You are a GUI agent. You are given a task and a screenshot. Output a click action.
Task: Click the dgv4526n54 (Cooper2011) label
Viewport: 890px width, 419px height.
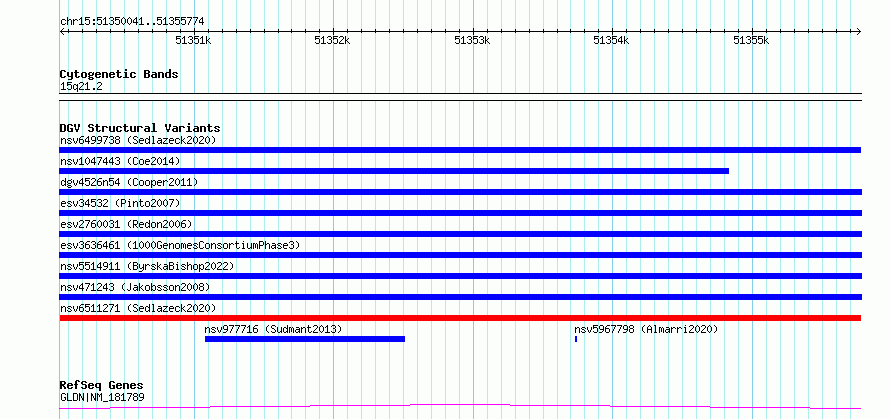(129, 182)
